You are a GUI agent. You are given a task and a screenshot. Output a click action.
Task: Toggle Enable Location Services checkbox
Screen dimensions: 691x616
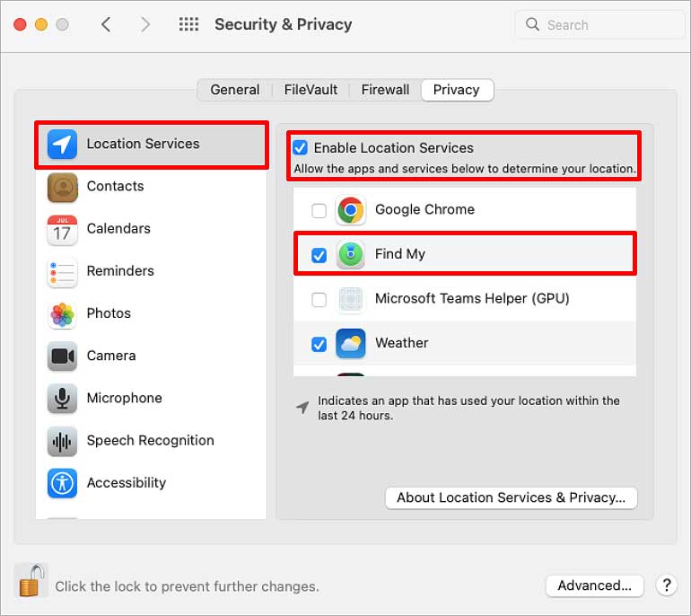(x=300, y=148)
